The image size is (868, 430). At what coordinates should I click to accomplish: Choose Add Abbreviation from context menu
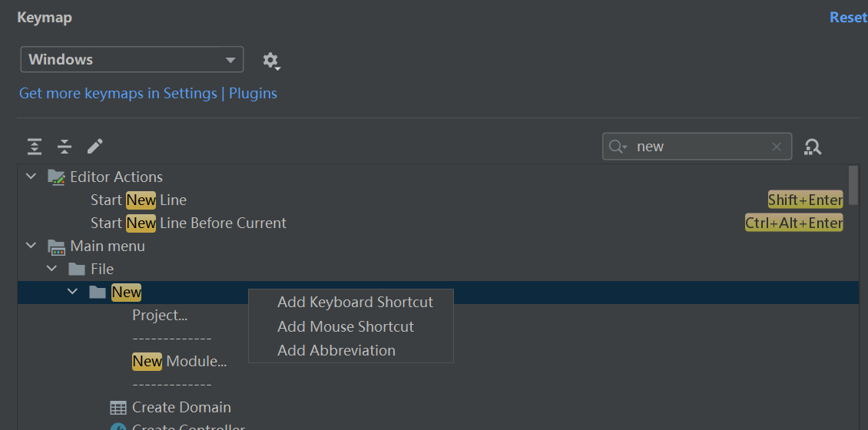point(336,350)
